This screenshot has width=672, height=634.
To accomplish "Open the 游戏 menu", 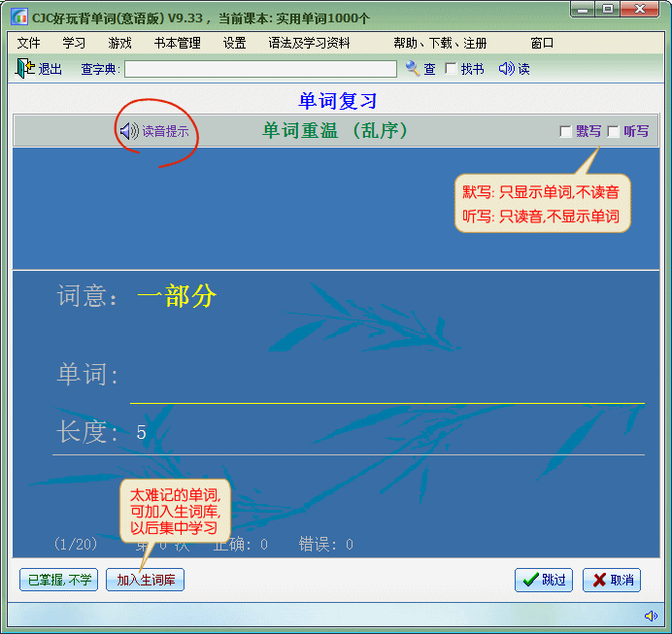I will [x=120, y=43].
